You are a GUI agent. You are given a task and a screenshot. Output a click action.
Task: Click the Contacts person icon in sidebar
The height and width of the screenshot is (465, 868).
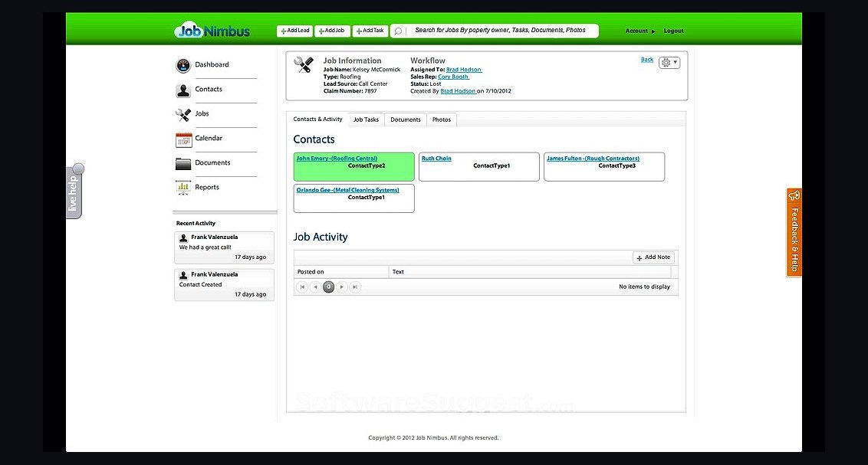[x=183, y=90]
